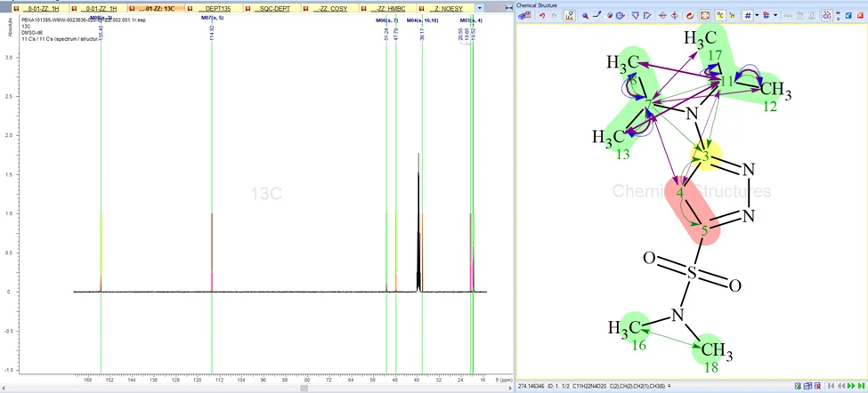Screen dimensions: 868x393
Task: Click the grayed redo arrow icon
Action: (x=554, y=15)
